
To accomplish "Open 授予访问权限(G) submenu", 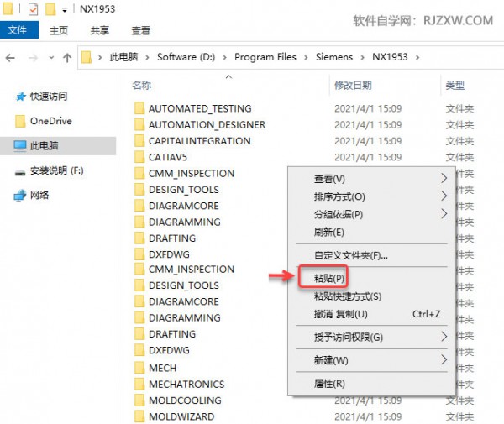I will 371,337.
